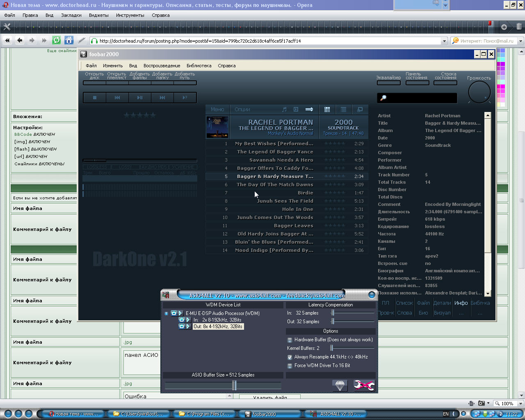525x420 pixels.
Task: Click Opera's rewind double-arrow button
Action: (7, 40)
